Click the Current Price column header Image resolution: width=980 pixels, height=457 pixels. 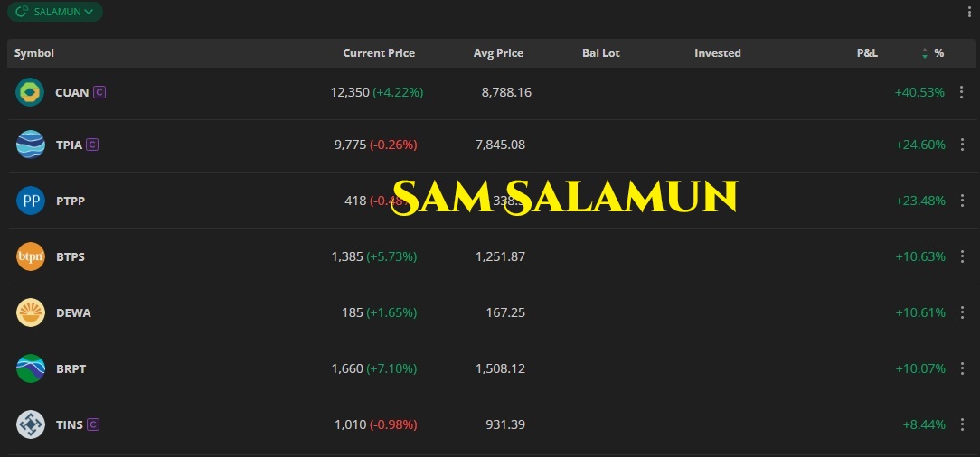click(x=379, y=53)
